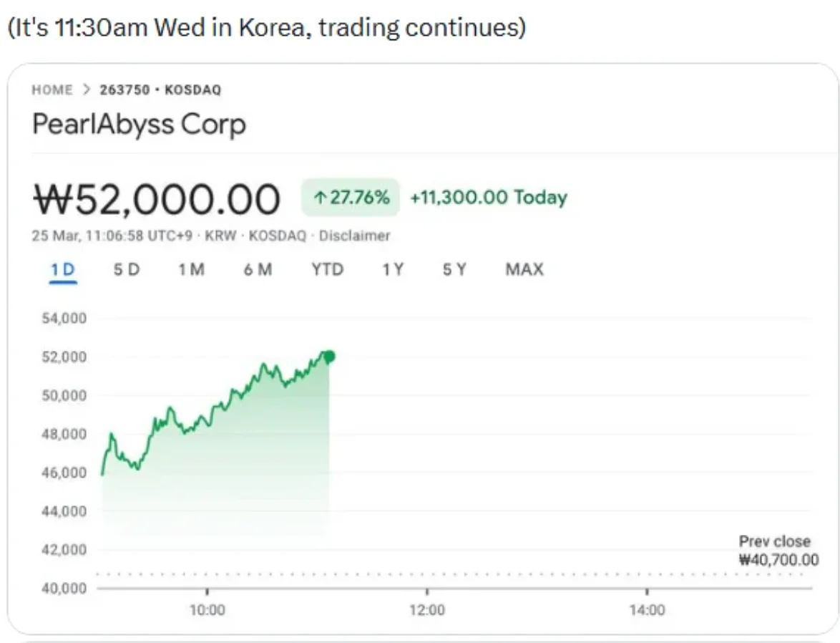The width and height of the screenshot is (840, 643).
Task: Select the 1Y chart range
Action: pyautogui.click(x=392, y=270)
